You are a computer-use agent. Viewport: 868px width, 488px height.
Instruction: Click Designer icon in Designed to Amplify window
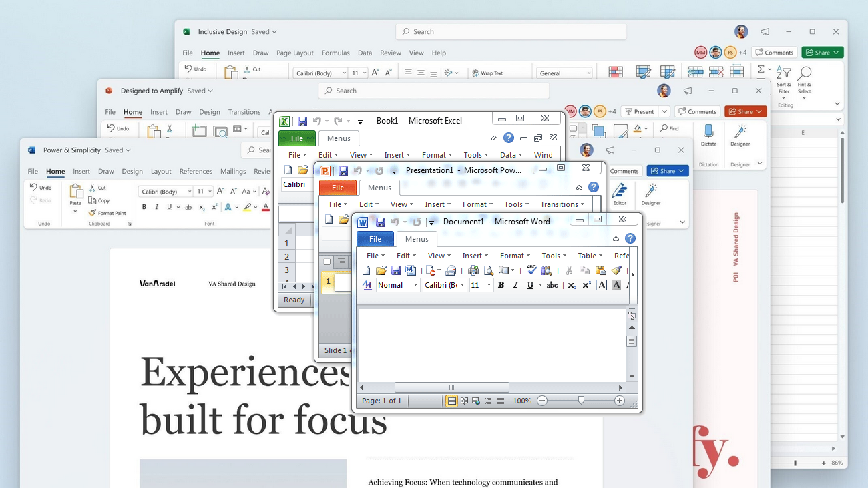(740, 135)
